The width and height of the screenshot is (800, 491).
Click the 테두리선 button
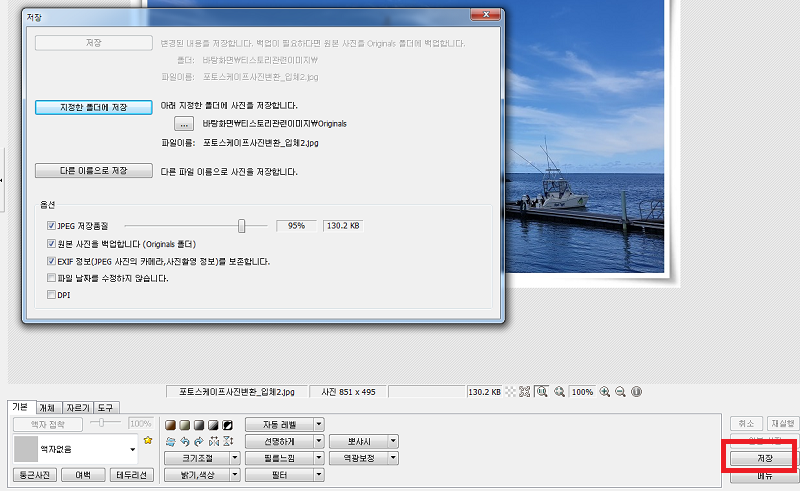(x=132, y=475)
